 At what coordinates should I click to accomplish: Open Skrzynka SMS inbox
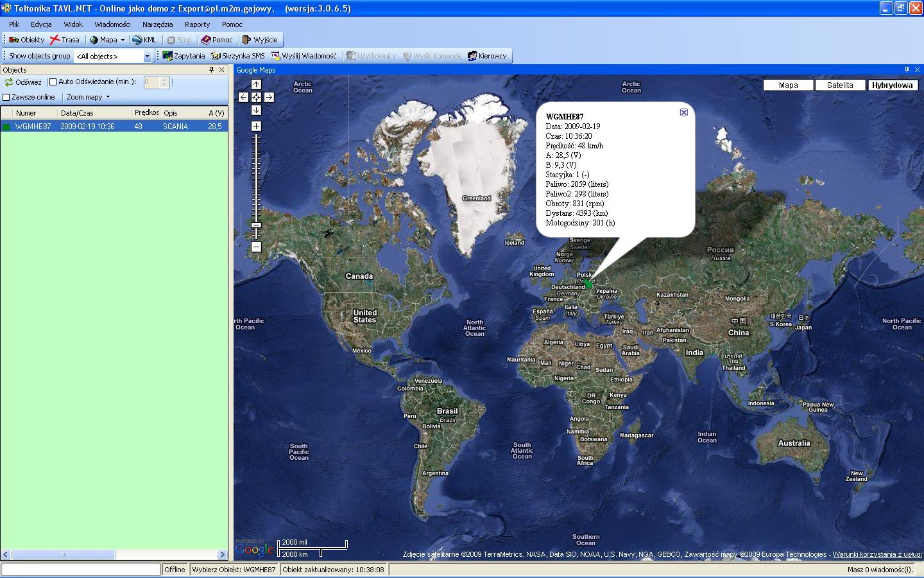(237, 56)
